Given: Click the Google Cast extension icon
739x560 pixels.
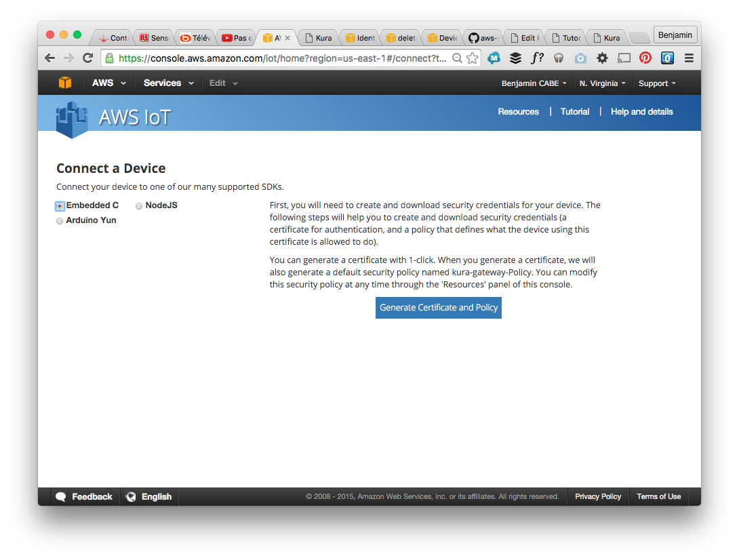Looking at the screenshot, I should pos(624,58).
